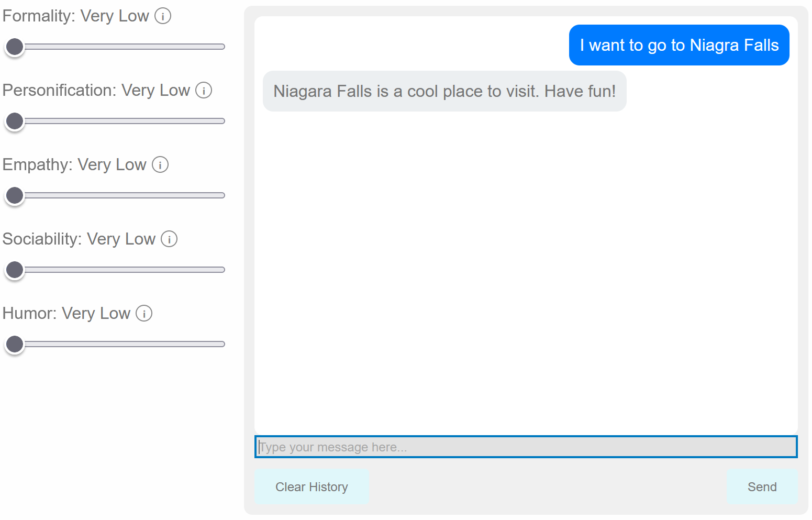Viewport: 812px width, 520px height.
Task: Show info for the Sociability setting
Action: click(169, 239)
